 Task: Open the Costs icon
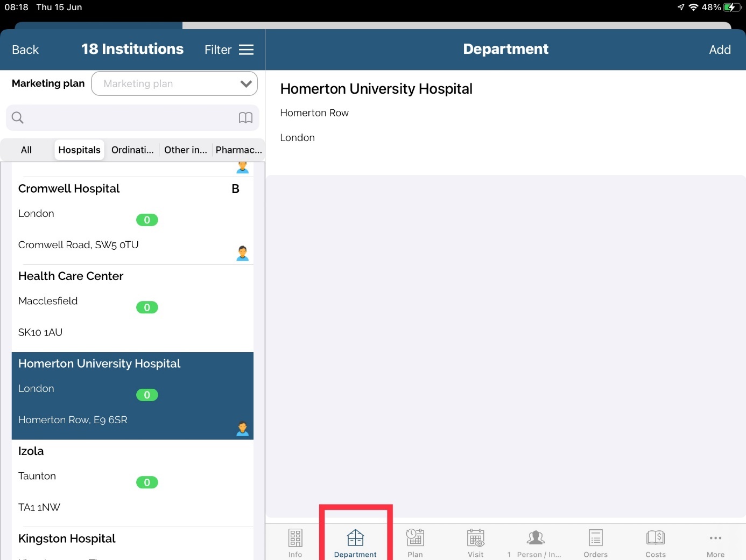click(656, 538)
